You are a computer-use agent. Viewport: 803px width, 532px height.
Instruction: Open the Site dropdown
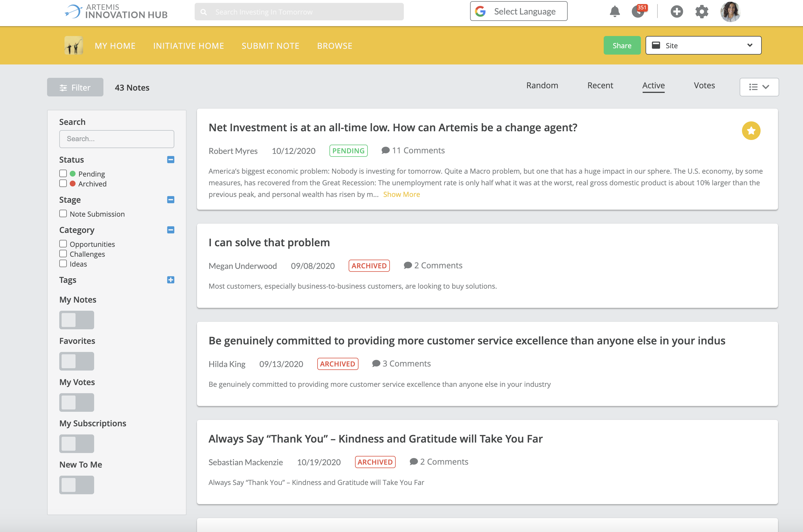[x=703, y=46]
